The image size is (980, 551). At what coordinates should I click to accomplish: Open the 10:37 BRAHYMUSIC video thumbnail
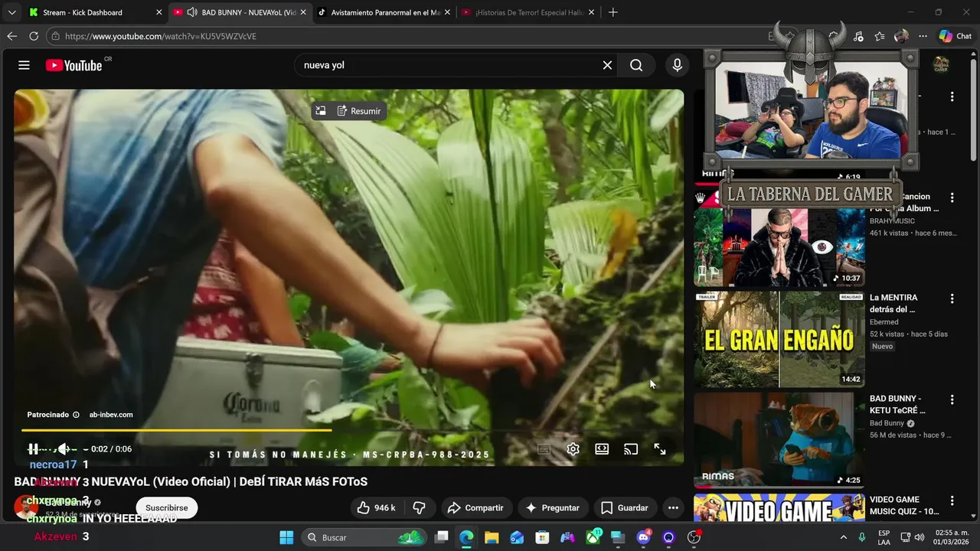click(779, 237)
